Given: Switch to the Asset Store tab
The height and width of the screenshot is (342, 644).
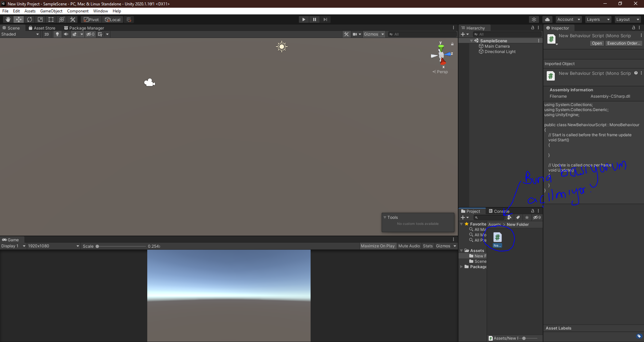Looking at the screenshot, I should coord(42,28).
